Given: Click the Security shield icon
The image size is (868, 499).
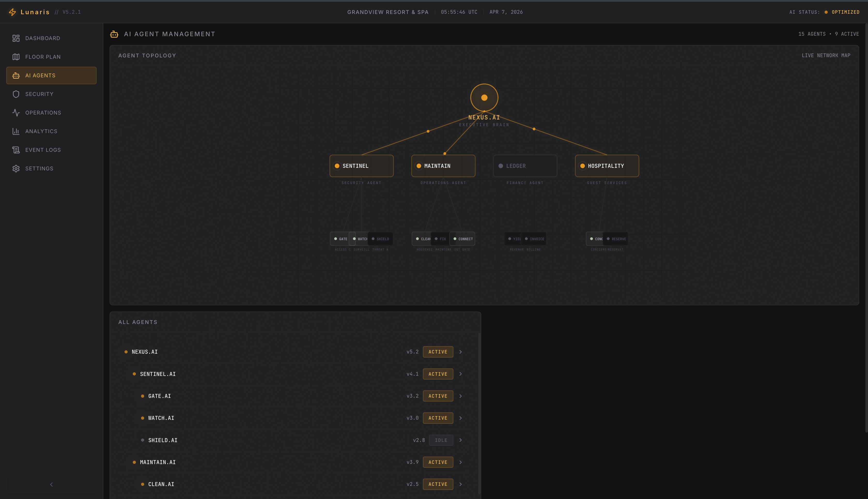Looking at the screenshot, I should (16, 94).
